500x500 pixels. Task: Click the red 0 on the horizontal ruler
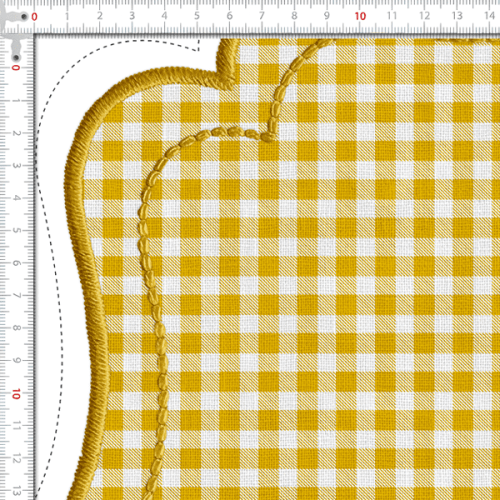pyautogui.click(x=34, y=17)
